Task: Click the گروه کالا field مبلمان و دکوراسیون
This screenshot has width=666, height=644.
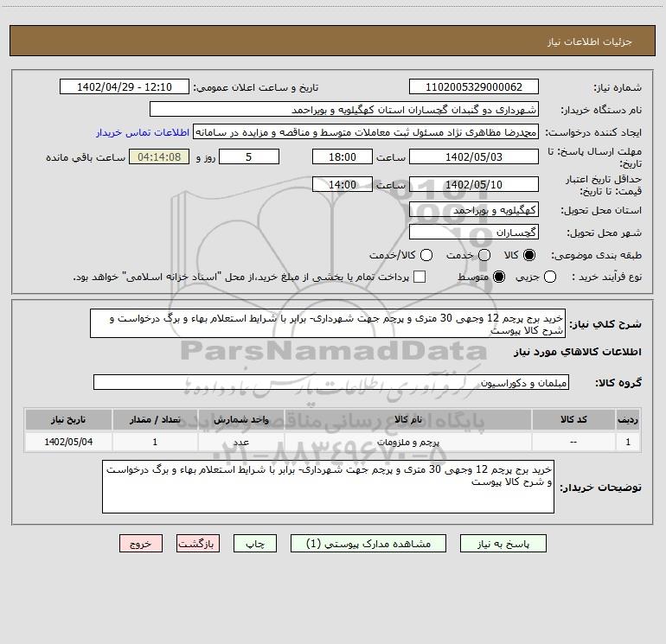Action: click(x=331, y=382)
